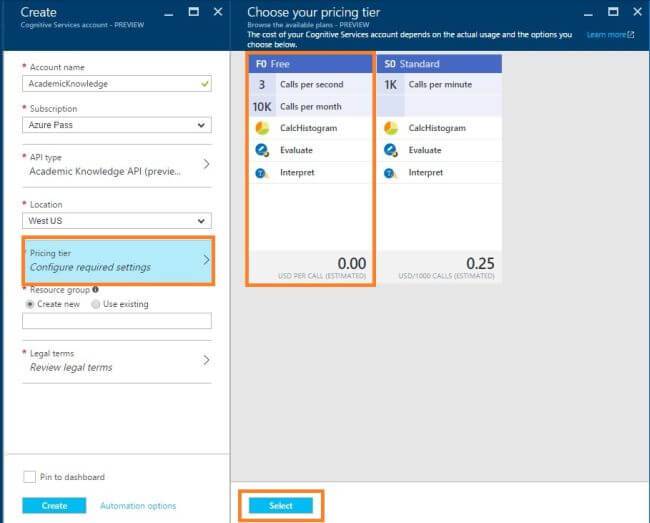This screenshot has height=523, width=650.
Task: Click Evaluate icon in Standard tier
Action: coord(390,150)
